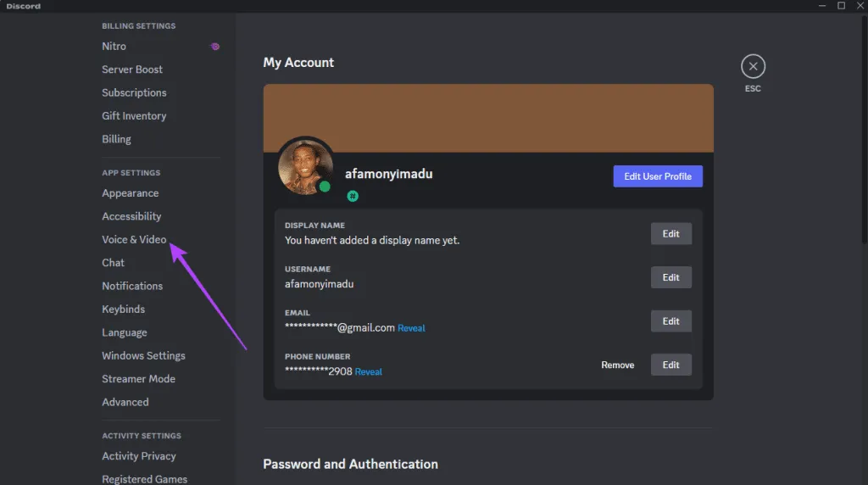
Task: Open Voice & Video settings
Action: (x=134, y=240)
